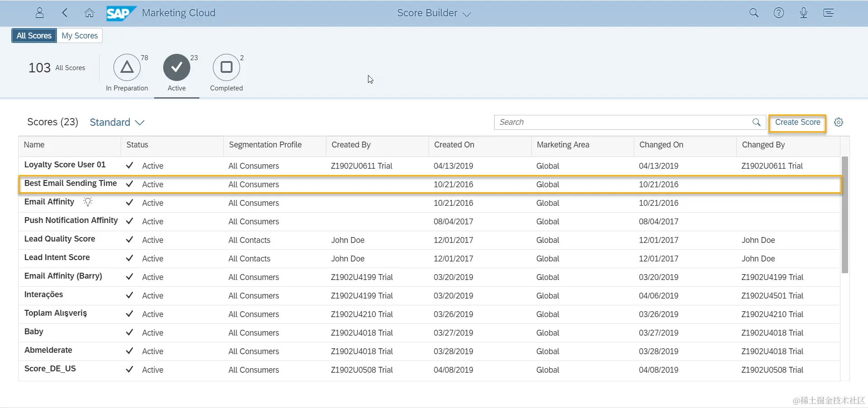Open the Email Affinity (Barry) score
Image resolution: width=868 pixels, height=408 pixels.
click(63, 276)
